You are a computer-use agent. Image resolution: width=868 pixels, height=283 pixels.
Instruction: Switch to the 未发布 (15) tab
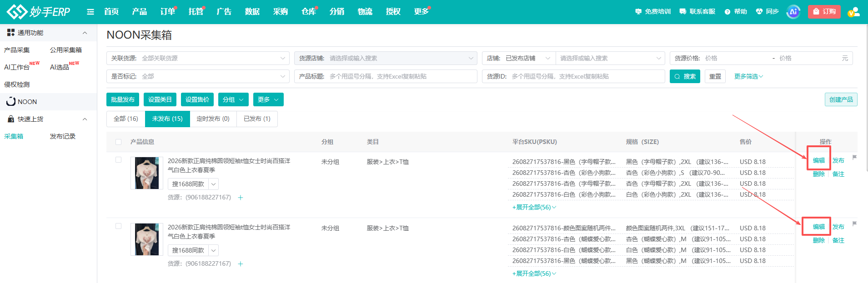pos(167,119)
